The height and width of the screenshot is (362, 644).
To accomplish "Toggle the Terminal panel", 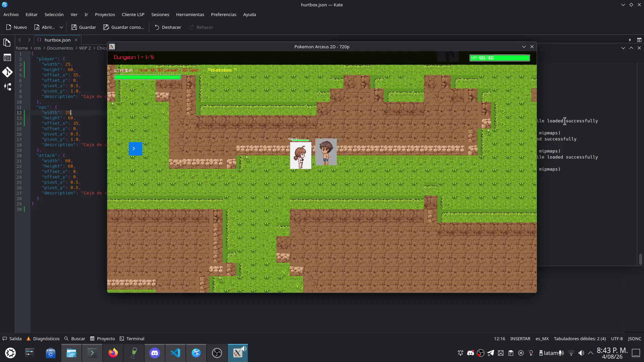I will 132,339.
